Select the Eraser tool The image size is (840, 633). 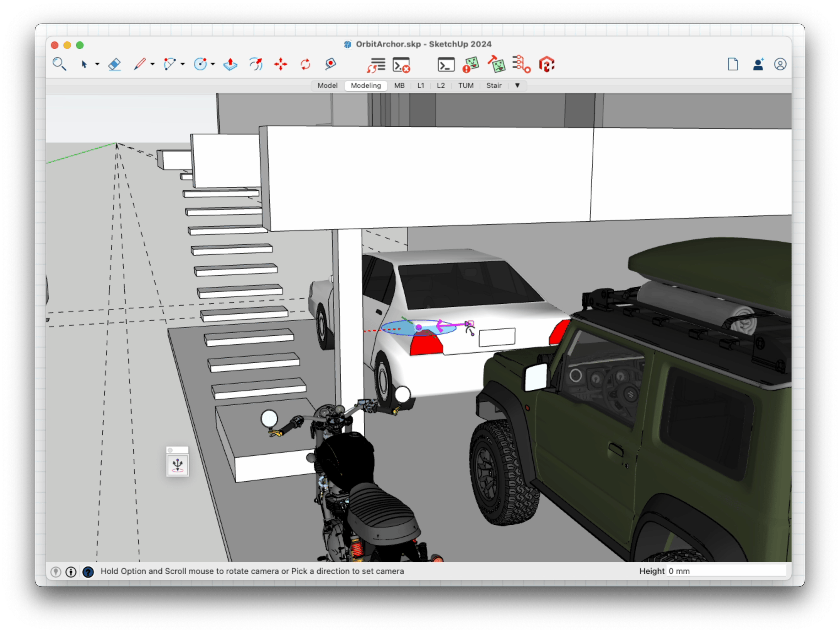[x=114, y=64]
